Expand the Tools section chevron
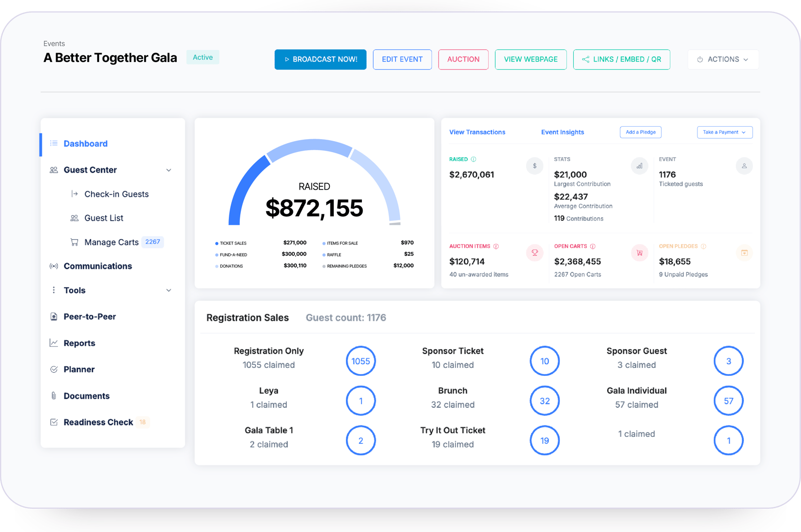The width and height of the screenshot is (801, 532). tap(169, 290)
